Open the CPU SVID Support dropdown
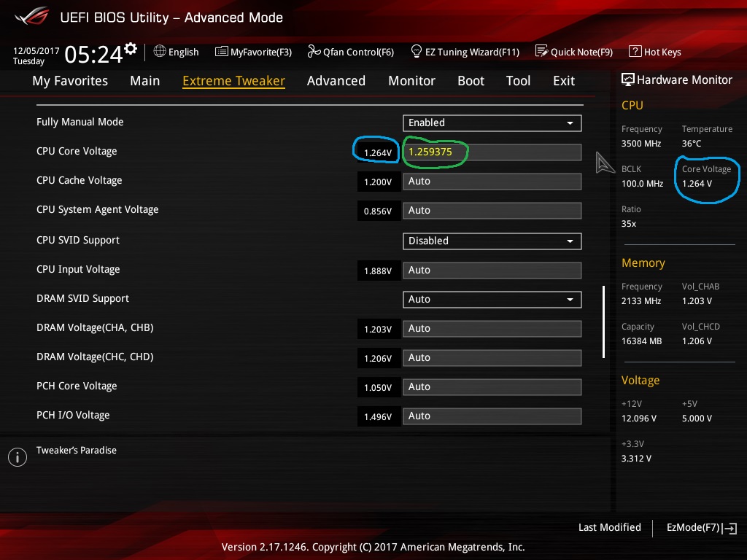The image size is (747, 560). [492, 241]
